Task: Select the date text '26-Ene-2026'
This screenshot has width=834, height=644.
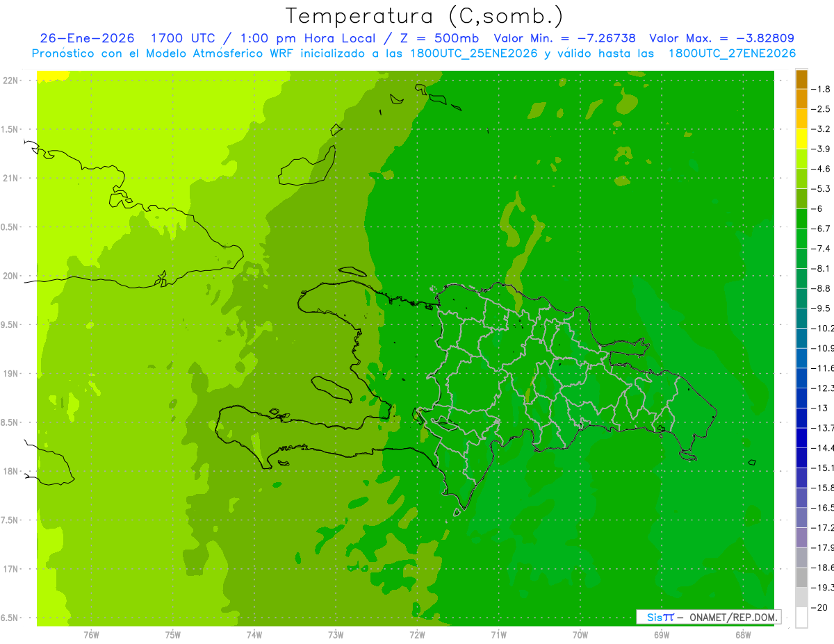Action: [x=87, y=38]
